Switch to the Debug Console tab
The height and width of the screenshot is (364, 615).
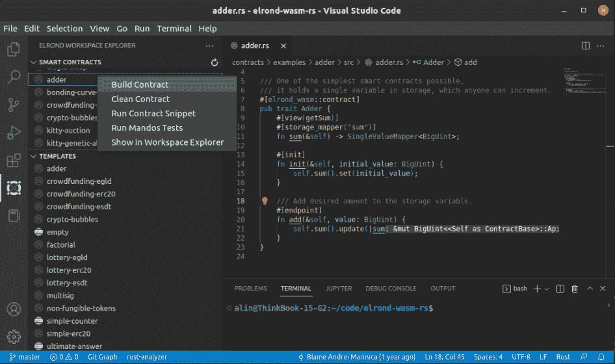click(391, 289)
